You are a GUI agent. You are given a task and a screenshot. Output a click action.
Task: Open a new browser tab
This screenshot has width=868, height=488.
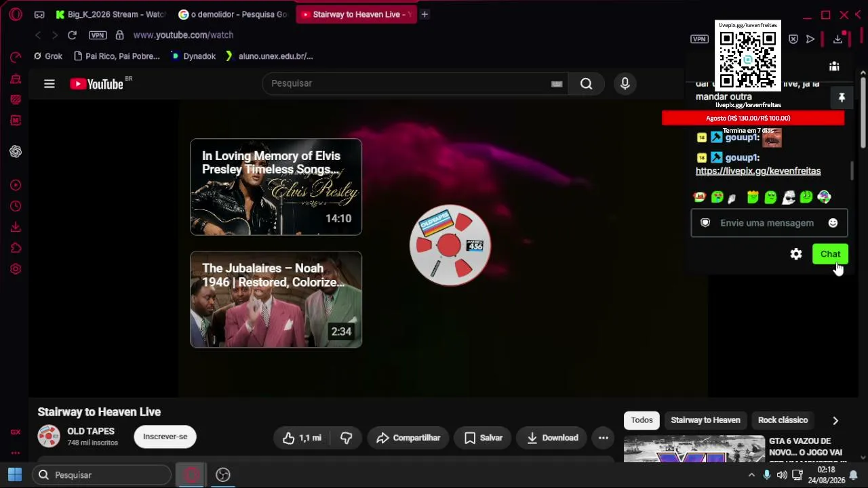425,14
